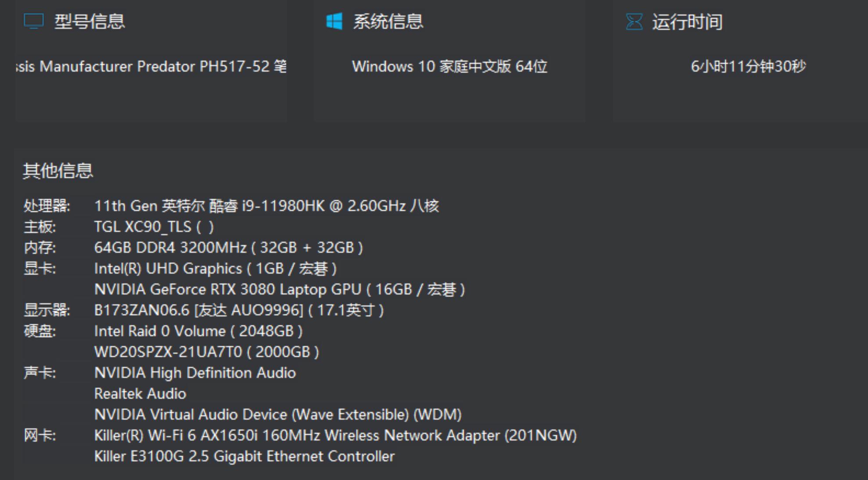Select the 运行时间 heading

(x=687, y=22)
